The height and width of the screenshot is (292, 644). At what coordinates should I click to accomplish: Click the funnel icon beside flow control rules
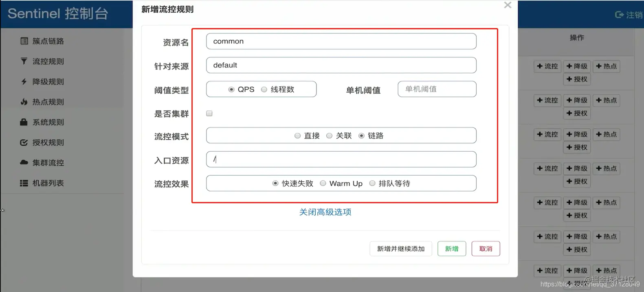click(24, 61)
